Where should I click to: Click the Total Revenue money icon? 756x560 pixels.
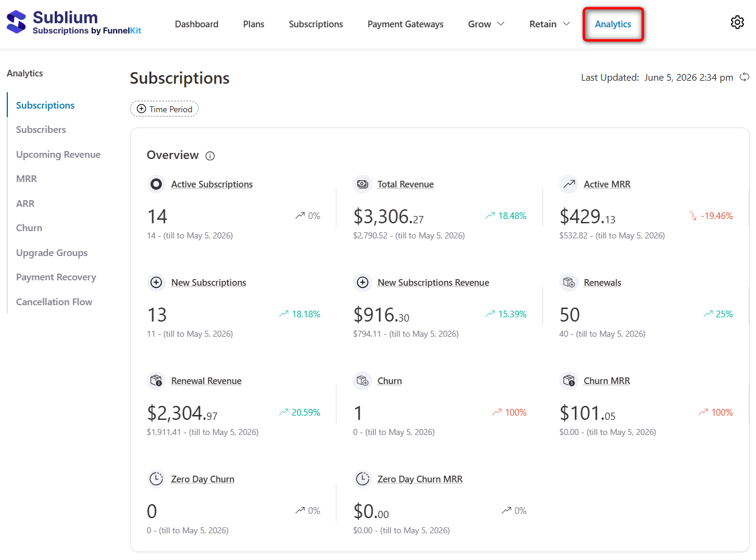[x=363, y=184]
